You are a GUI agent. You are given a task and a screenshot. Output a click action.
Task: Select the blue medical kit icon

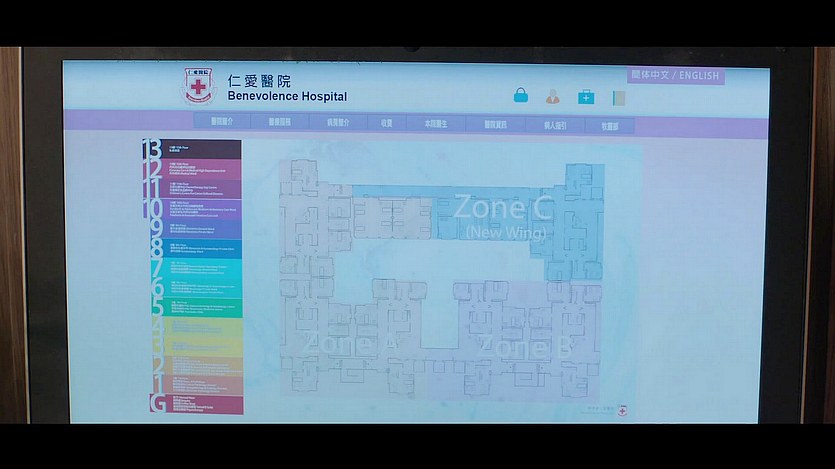click(x=585, y=97)
